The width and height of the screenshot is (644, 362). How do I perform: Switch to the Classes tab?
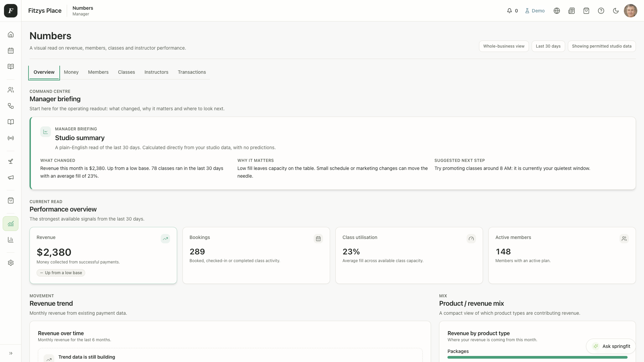click(126, 72)
